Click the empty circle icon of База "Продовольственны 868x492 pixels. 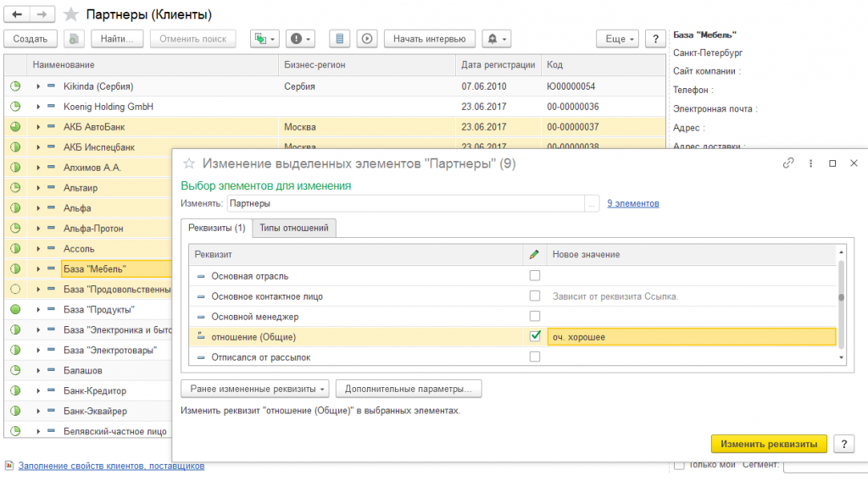pos(15,289)
